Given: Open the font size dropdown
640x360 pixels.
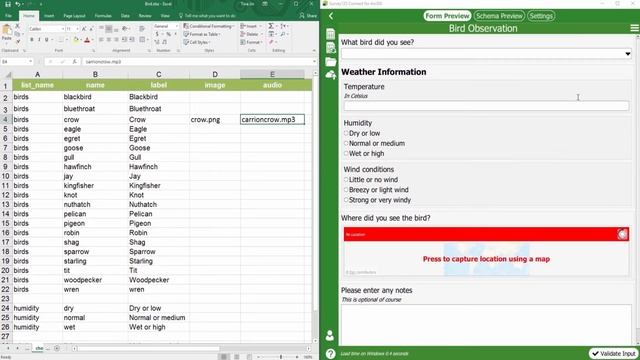Looking at the screenshot, I should 78,29.
